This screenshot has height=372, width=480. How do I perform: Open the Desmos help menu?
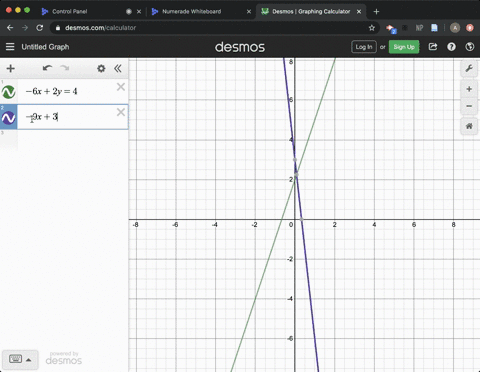click(x=451, y=47)
